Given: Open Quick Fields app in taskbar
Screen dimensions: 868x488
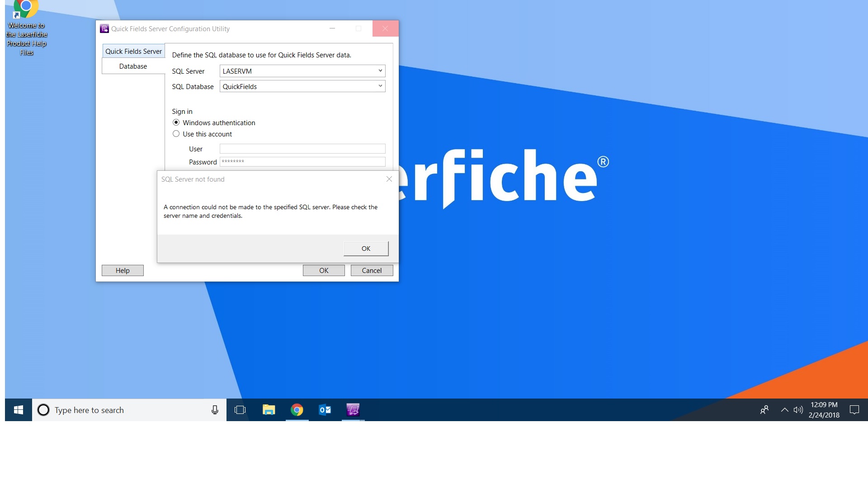Looking at the screenshot, I should click(353, 410).
